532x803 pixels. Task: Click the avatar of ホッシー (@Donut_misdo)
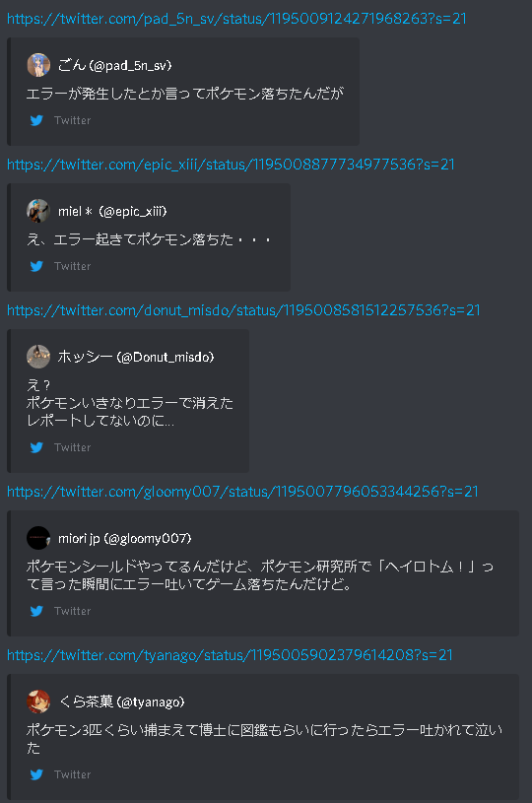[38, 357]
